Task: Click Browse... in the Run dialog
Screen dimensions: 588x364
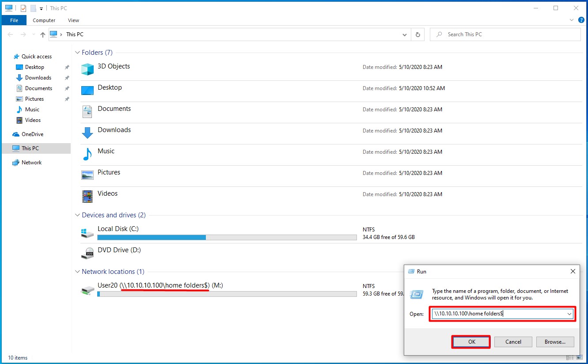Action: 555,342
